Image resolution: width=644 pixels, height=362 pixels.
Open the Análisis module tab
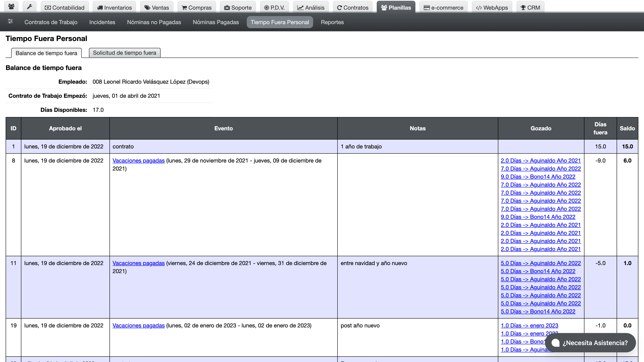coord(311,7)
